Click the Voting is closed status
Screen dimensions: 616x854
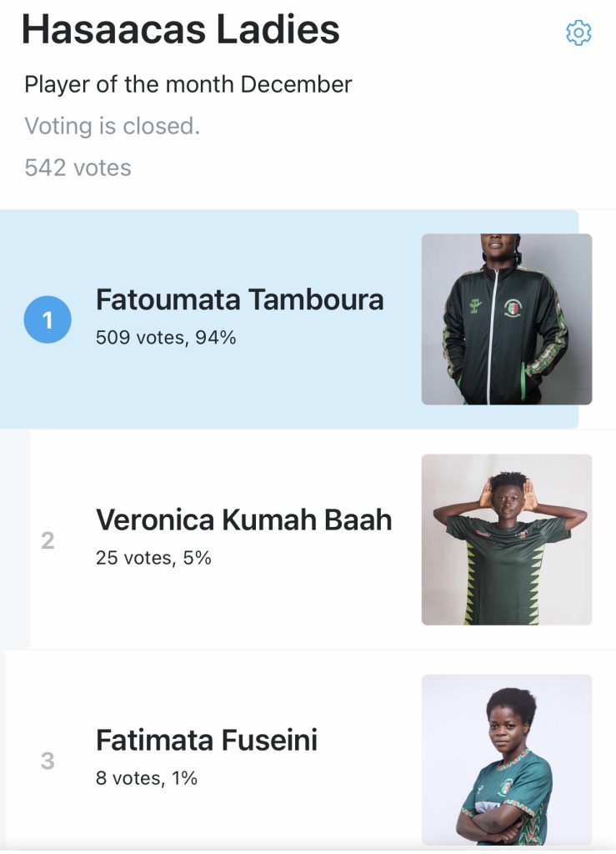112,126
